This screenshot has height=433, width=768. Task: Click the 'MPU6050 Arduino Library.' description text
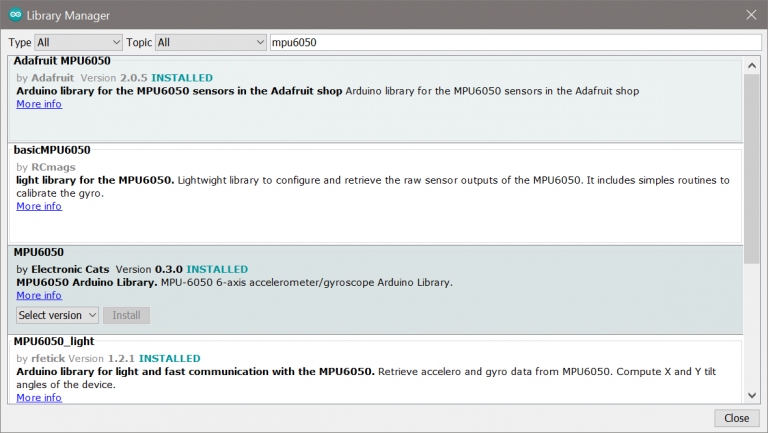pyautogui.click(x=87, y=283)
